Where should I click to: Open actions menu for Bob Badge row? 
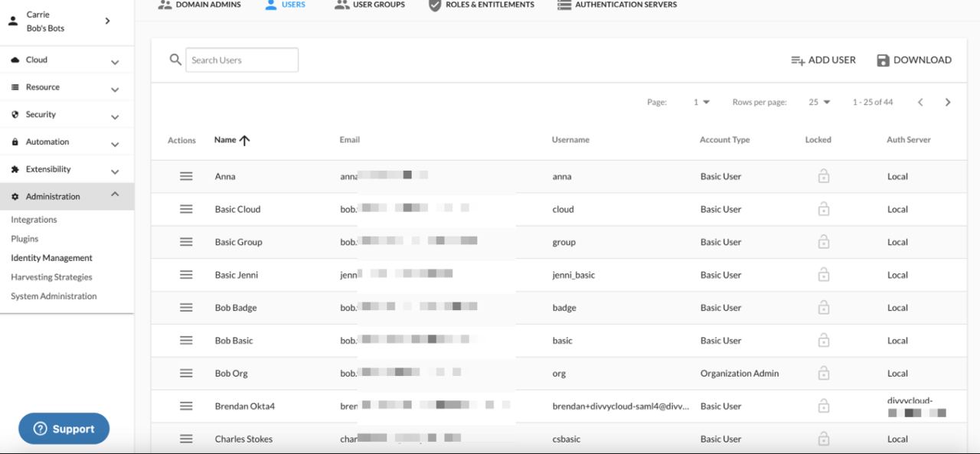186,308
